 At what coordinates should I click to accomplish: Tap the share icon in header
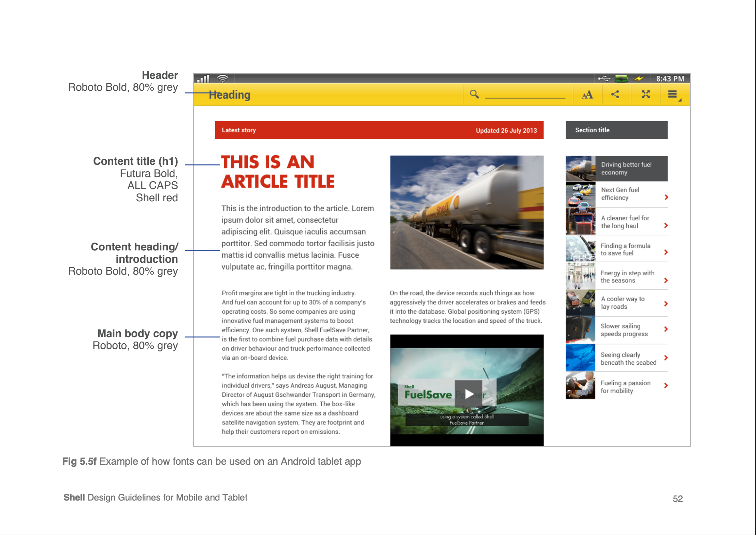point(615,94)
